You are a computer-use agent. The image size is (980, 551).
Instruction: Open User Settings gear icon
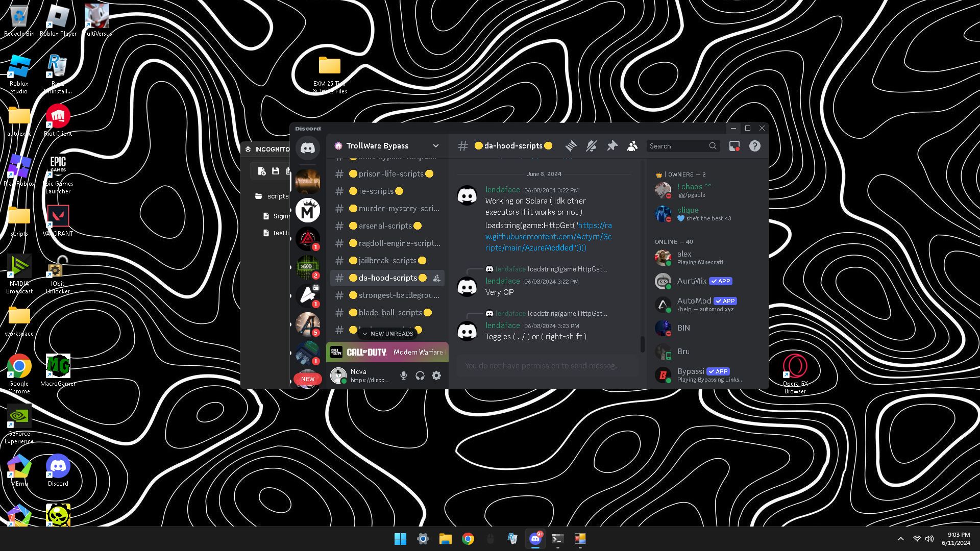(x=436, y=375)
